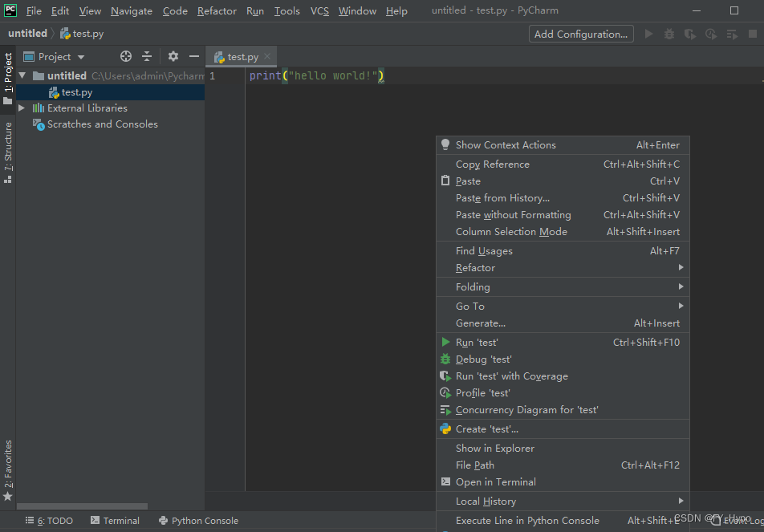Start Run with Coverage from the top toolbar
Screen dimensions: 764x532
[x=689, y=34]
